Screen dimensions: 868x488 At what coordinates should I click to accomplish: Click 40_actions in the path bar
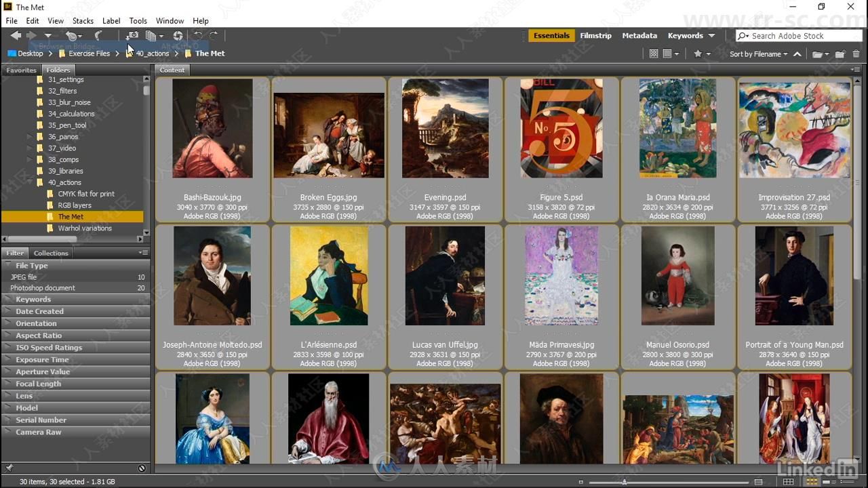[x=152, y=54]
